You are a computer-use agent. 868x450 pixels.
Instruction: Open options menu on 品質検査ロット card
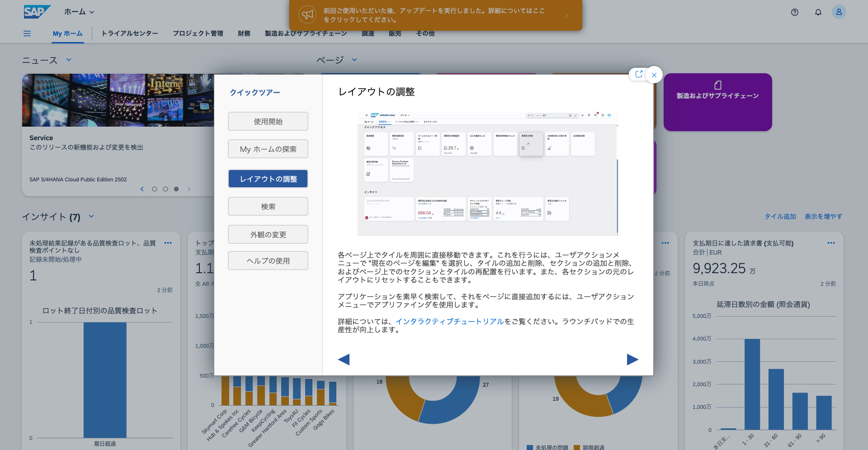[x=168, y=243]
